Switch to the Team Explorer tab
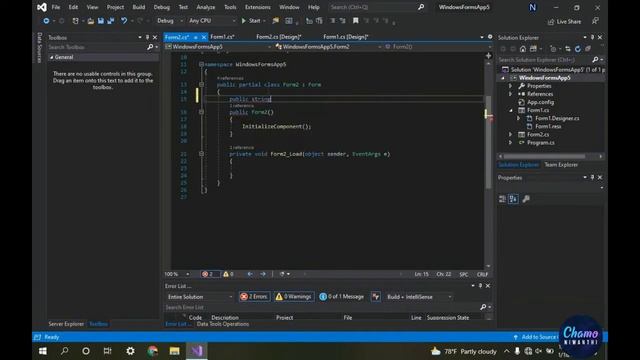The height and width of the screenshot is (360, 640). (x=561, y=165)
